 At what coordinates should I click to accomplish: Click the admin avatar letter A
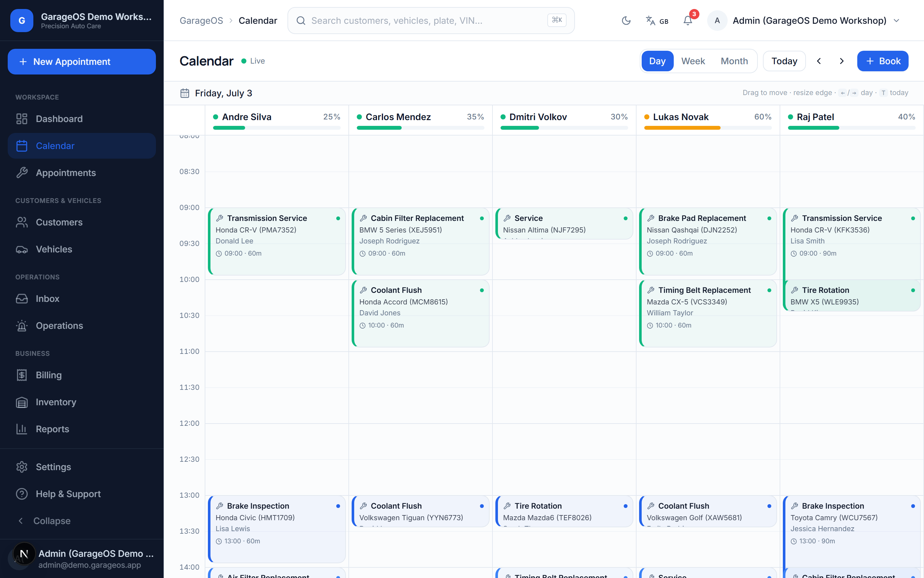(717, 21)
